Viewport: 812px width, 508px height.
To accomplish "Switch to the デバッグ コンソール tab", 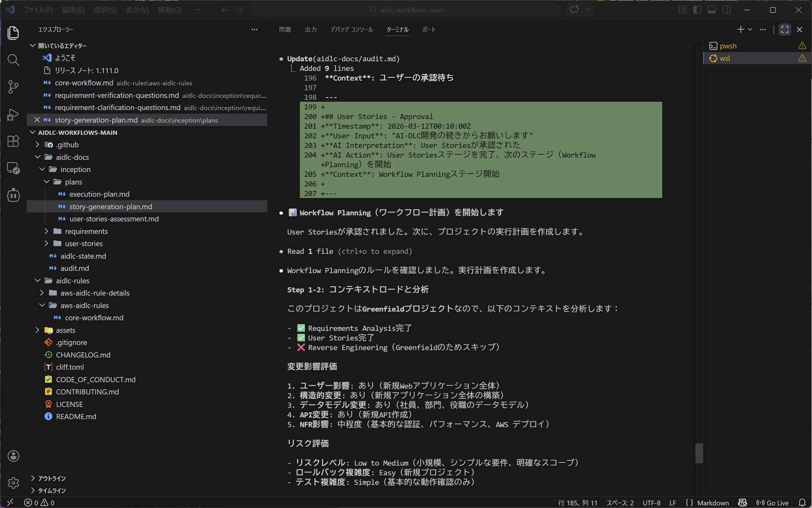I will click(x=351, y=30).
